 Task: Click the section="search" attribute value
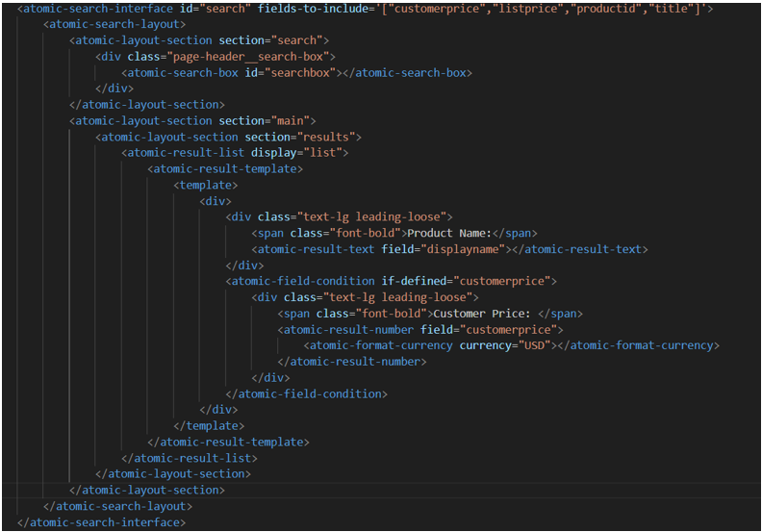[x=296, y=40]
